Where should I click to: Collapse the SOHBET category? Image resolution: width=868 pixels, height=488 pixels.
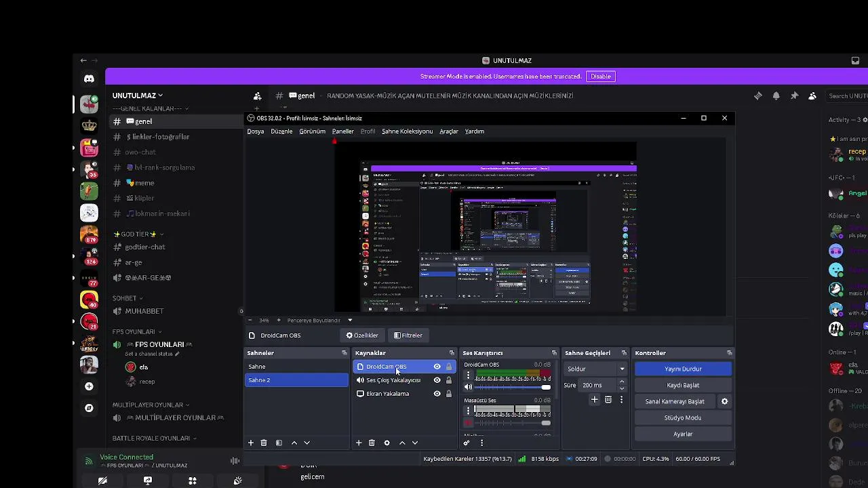point(127,298)
